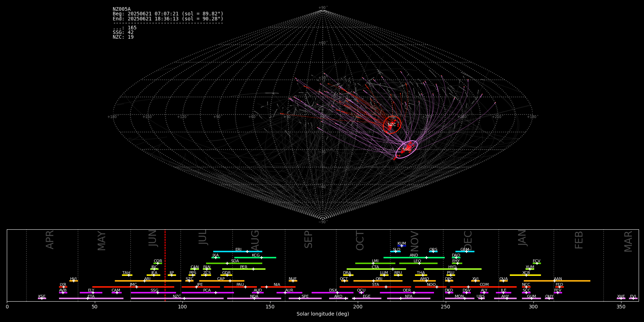Click the ORI shower label
The image size is (644, 322).
point(379,279)
